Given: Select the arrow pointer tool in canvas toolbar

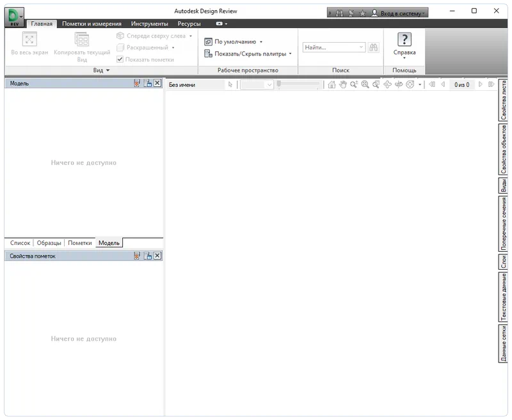Looking at the screenshot, I should click(x=230, y=85).
